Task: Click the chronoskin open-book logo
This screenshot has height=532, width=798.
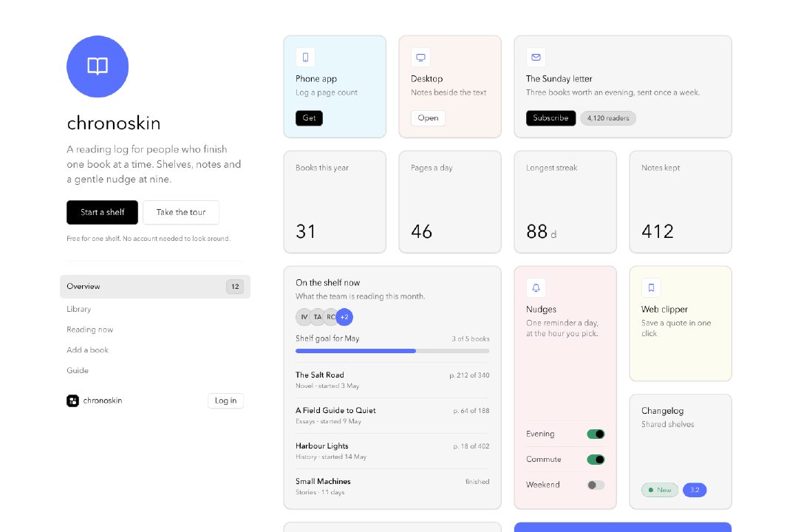Action: [x=98, y=66]
